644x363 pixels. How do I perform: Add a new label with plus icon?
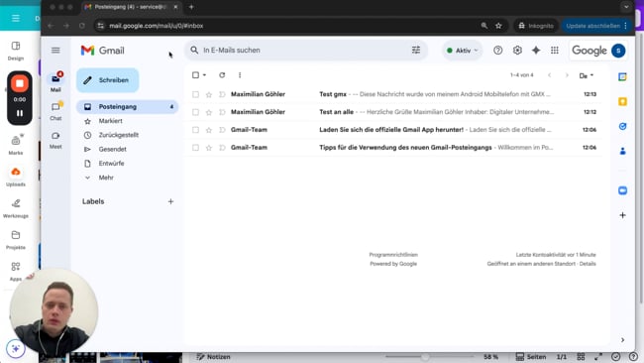(170, 201)
